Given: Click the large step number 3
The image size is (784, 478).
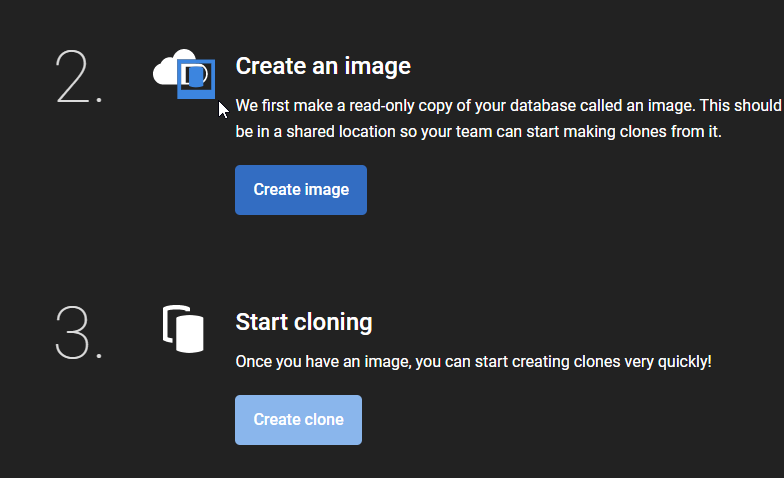Looking at the screenshot, I should coord(78,332).
